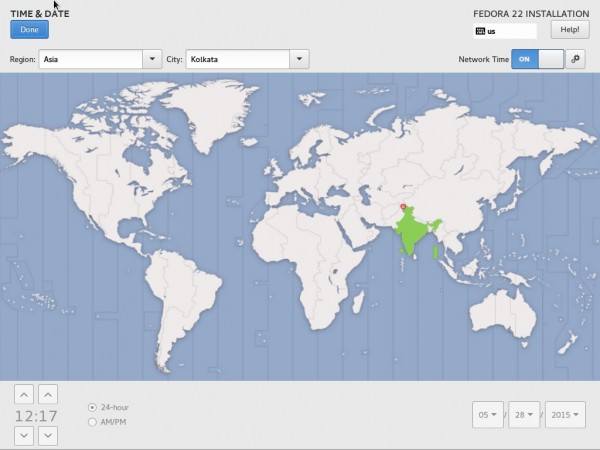The width and height of the screenshot is (600, 450).
Task: Click the 12:17 time display
Action: click(36, 416)
